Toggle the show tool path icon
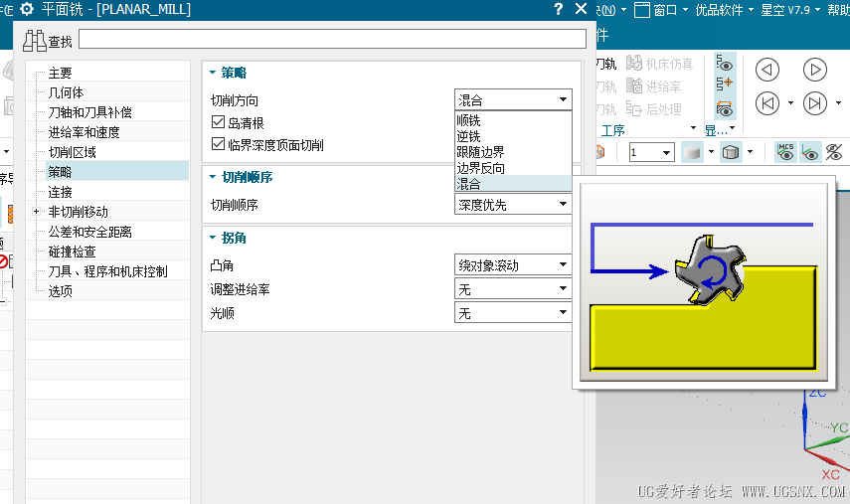The image size is (850, 504). pos(724,64)
